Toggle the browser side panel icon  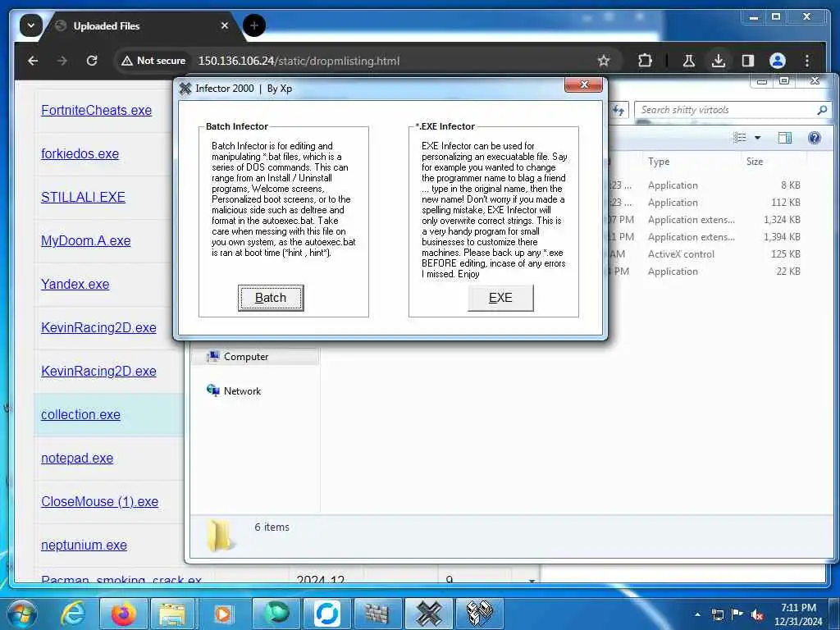point(748,61)
